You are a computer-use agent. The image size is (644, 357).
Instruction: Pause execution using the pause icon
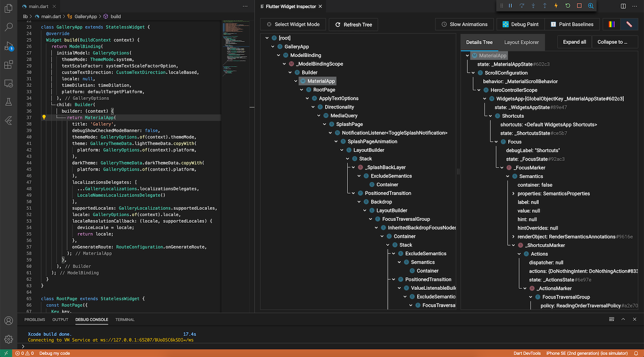click(x=511, y=6)
